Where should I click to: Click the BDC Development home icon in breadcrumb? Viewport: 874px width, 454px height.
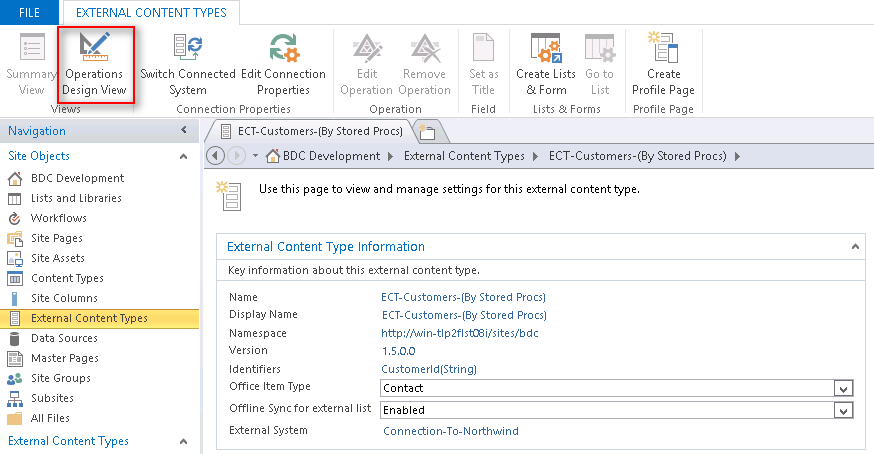coord(272,156)
